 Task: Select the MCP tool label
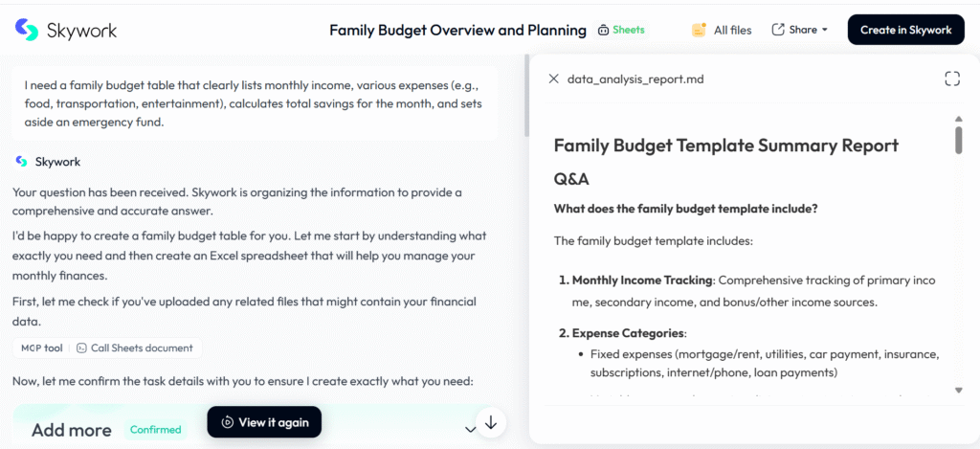click(x=41, y=348)
